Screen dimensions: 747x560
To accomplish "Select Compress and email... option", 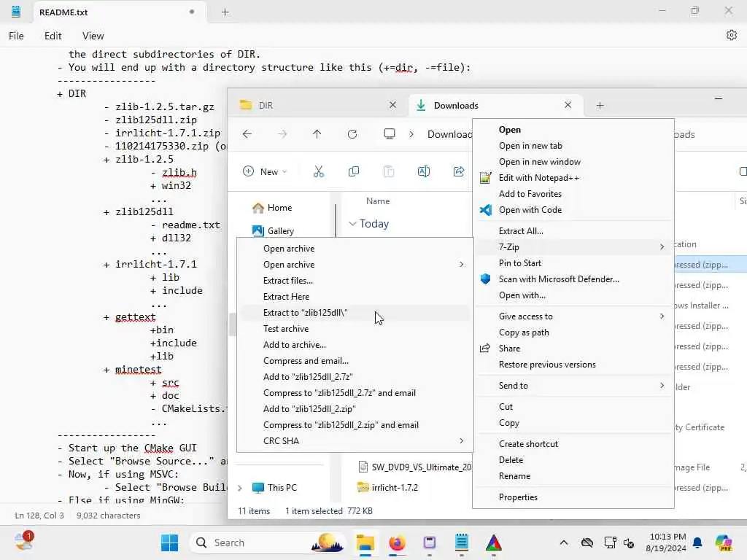I will coord(355,361).
